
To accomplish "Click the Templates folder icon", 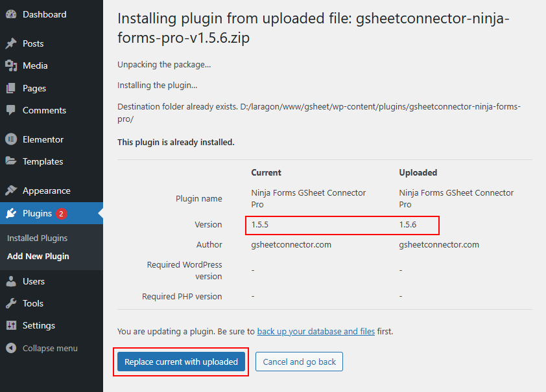I will click(x=11, y=161).
